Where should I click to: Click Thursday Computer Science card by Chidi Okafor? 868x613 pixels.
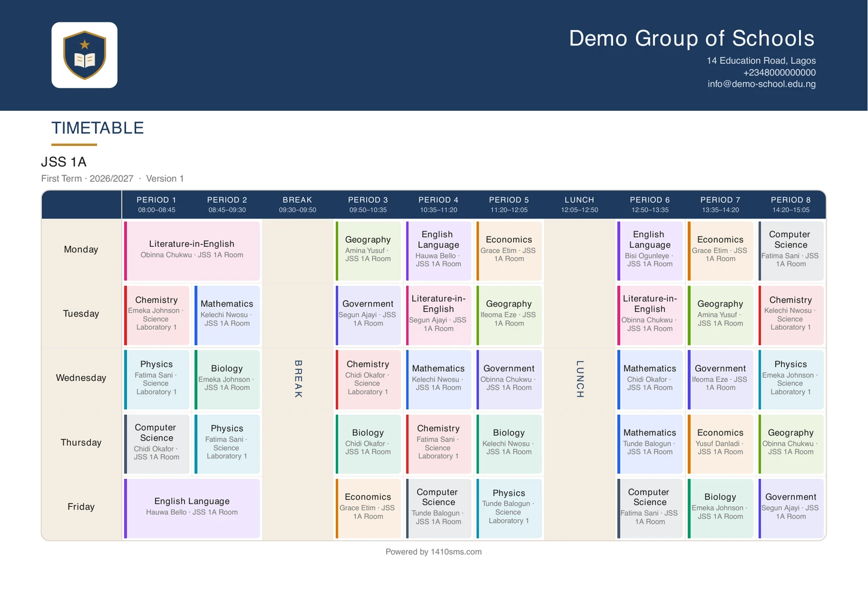(x=157, y=444)
